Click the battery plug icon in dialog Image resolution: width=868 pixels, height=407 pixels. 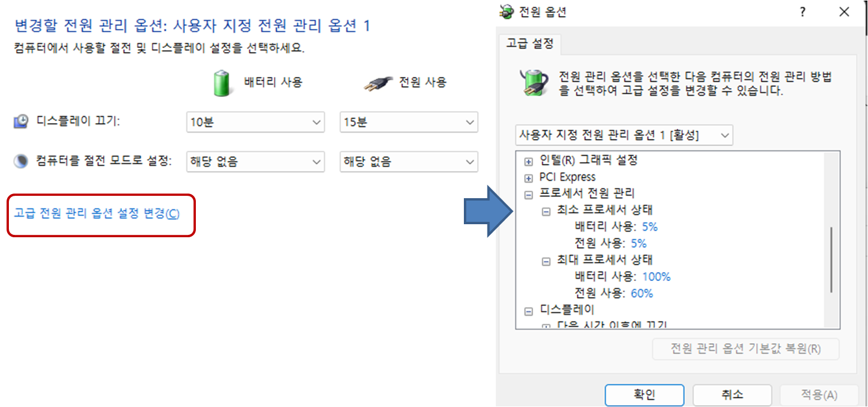click(533, 83)
